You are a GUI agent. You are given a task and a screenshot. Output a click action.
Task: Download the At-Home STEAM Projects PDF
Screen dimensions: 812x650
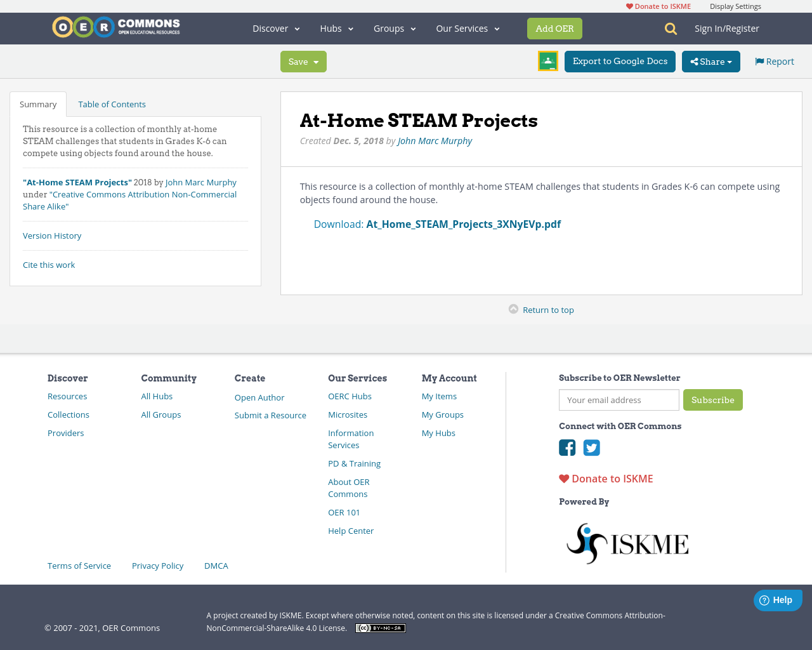coord(463,224)
